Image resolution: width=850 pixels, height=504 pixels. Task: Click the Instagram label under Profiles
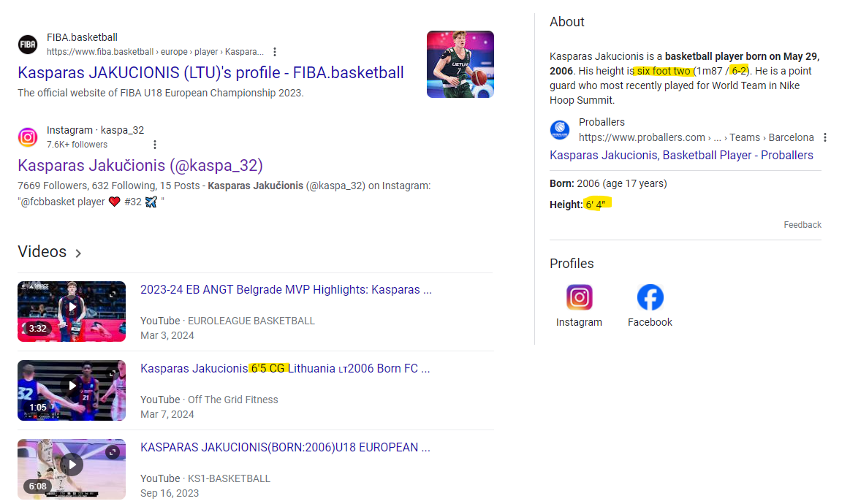pyautogui.click(x=579, y=322)
